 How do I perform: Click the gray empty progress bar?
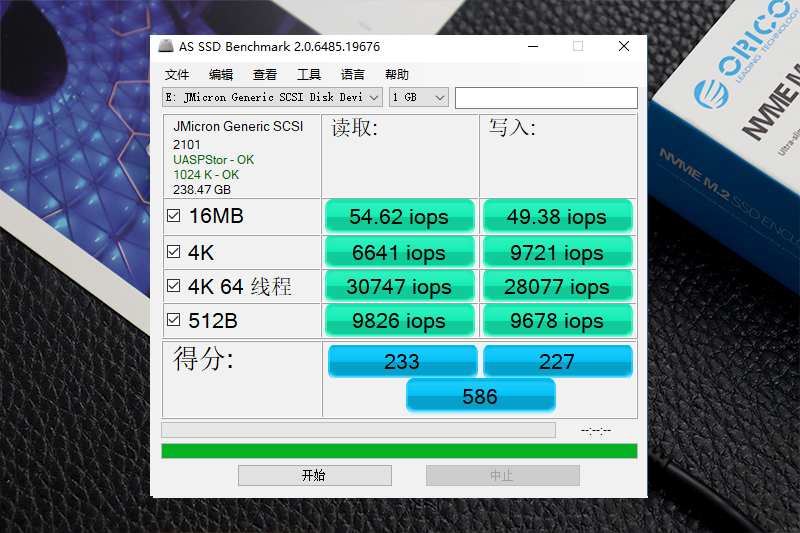coord(358,430)
